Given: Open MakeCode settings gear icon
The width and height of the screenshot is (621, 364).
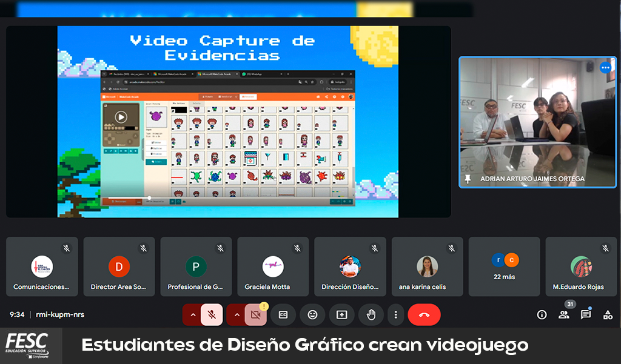Looking at the screenshot, I should click(343, 96).
